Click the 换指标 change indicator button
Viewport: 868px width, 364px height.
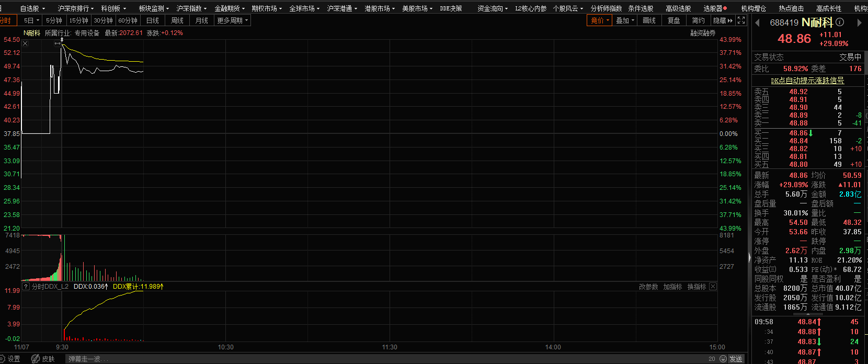point(696,287)
